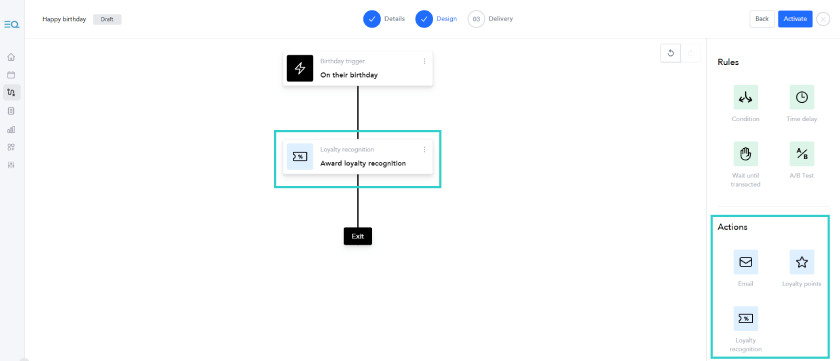Click the Exit node
Image resolution: width=840 pixels, height=361 pixels.
[358, 236]
